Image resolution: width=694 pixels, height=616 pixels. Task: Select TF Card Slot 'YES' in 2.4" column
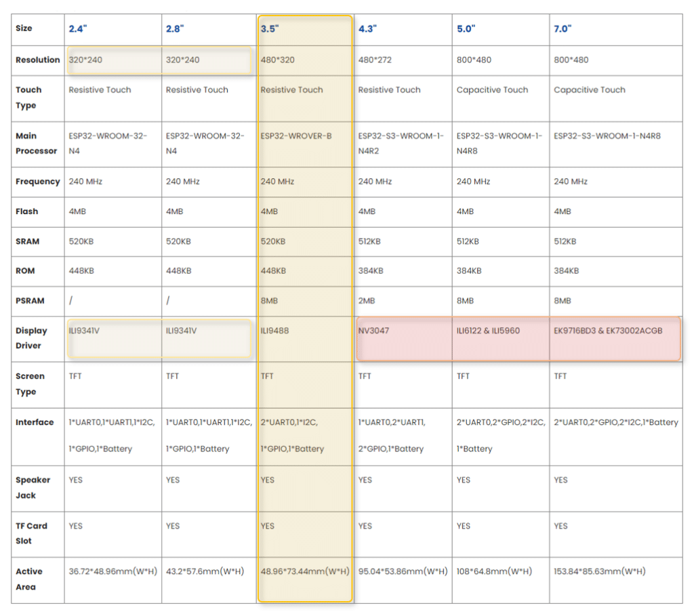(x=76, y=526)
